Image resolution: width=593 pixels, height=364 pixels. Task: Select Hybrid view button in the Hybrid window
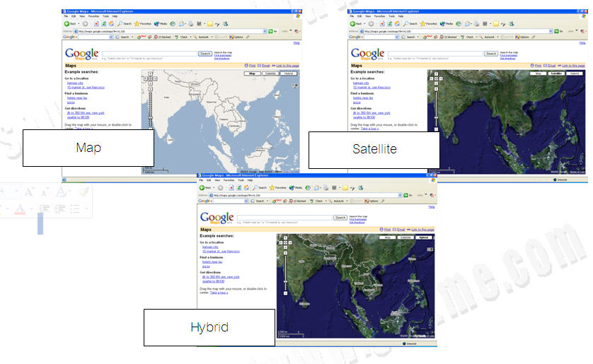424,237
